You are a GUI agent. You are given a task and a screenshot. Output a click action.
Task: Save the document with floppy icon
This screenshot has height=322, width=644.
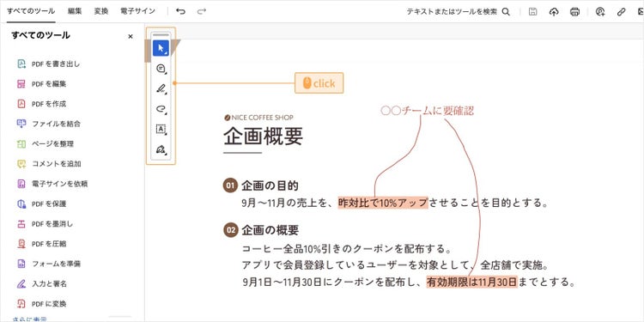pyautogui.click(x=532, y=12)
